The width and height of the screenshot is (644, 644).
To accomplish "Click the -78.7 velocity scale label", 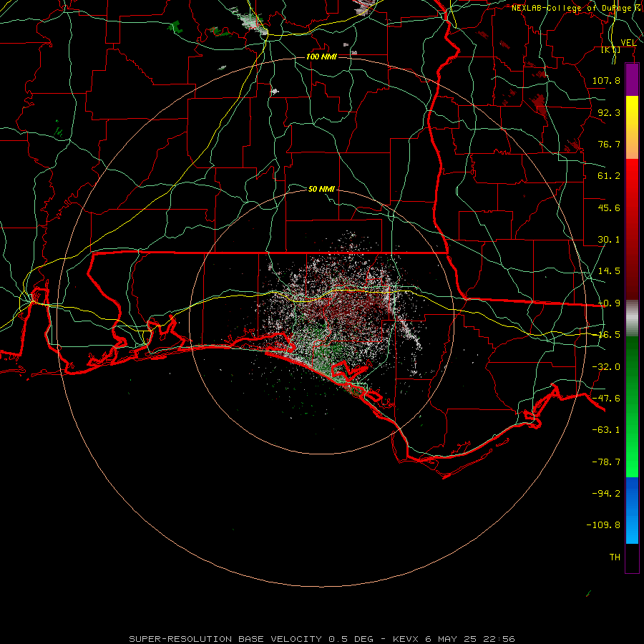I will point(606,462).
